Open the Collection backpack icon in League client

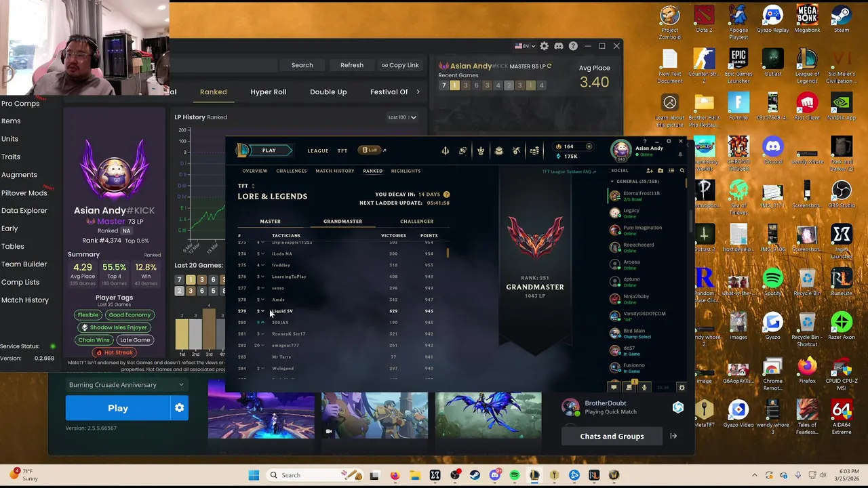[x=498, y=150]
